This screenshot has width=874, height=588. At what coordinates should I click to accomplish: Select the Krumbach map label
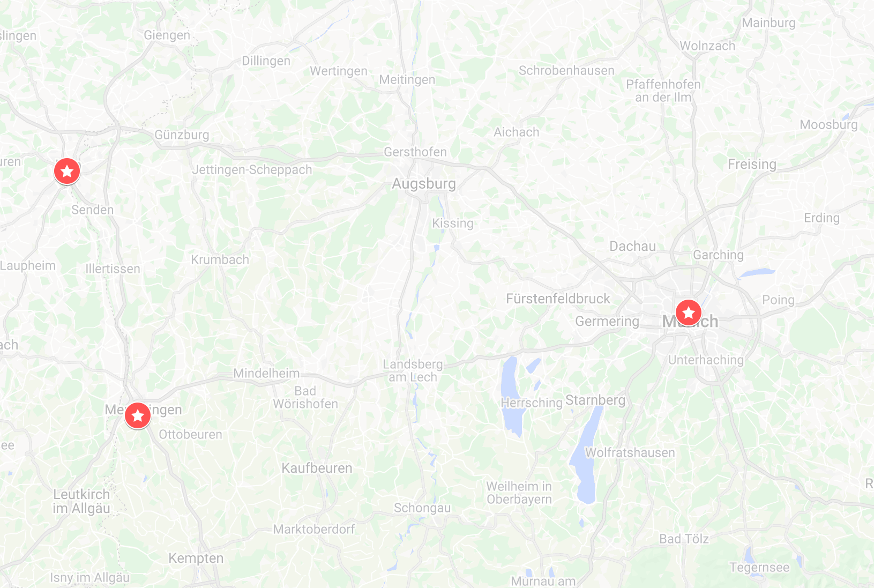(x=220, y=259)
